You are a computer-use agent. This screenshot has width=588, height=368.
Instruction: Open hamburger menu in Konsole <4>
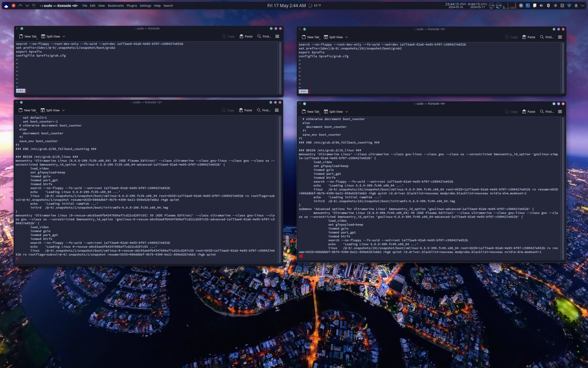[x=560, y=112]
